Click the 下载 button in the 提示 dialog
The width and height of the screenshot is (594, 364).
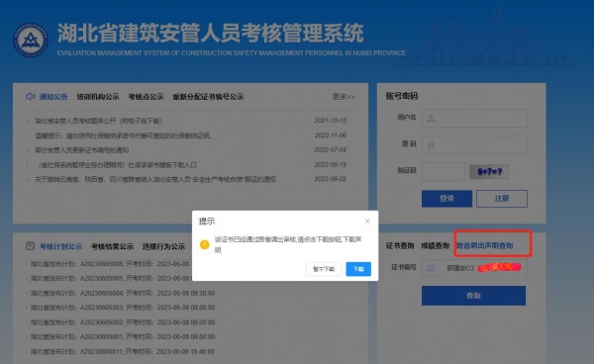[358, 269]
